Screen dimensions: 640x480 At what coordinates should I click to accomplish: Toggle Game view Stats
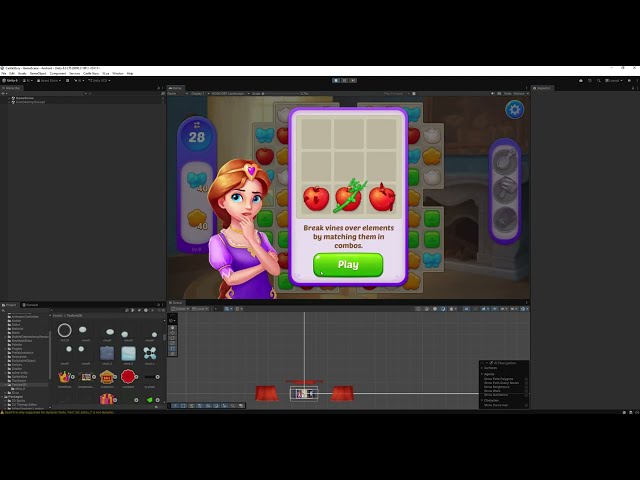point(508,93)
